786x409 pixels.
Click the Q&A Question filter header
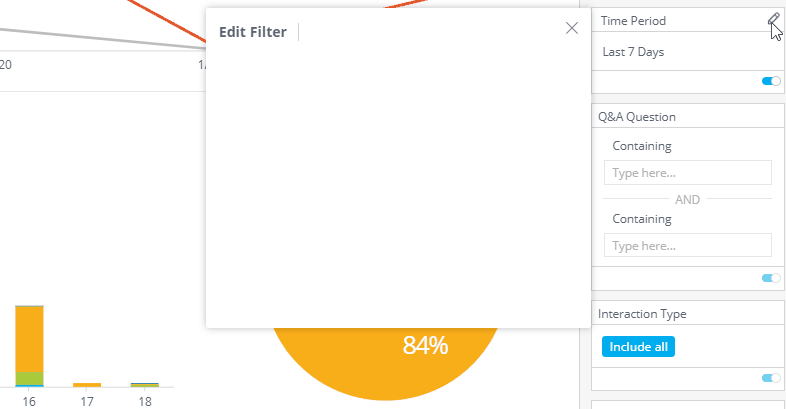637,116
